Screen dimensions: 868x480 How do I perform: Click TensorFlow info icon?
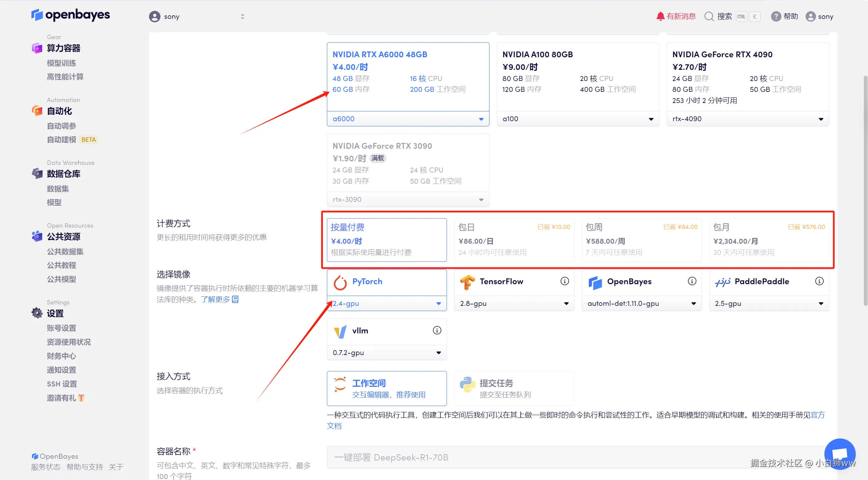tap(564, 281)
